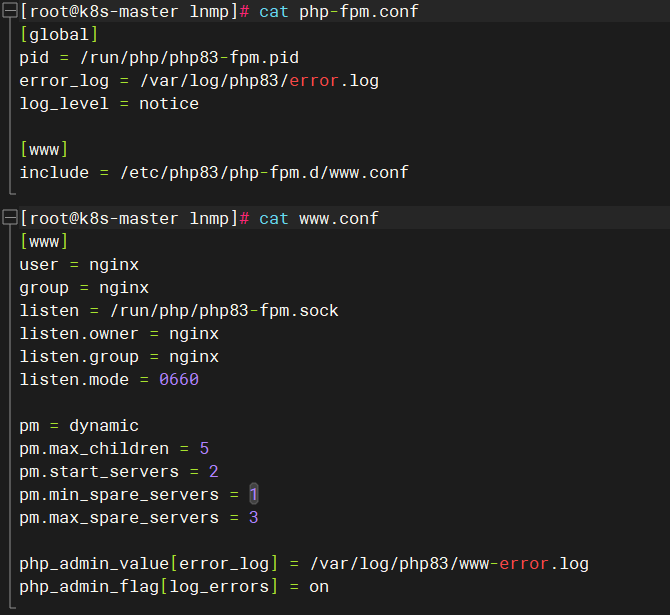Click the group = nginx line
The image size is (670, 615).
coord(84,288)
